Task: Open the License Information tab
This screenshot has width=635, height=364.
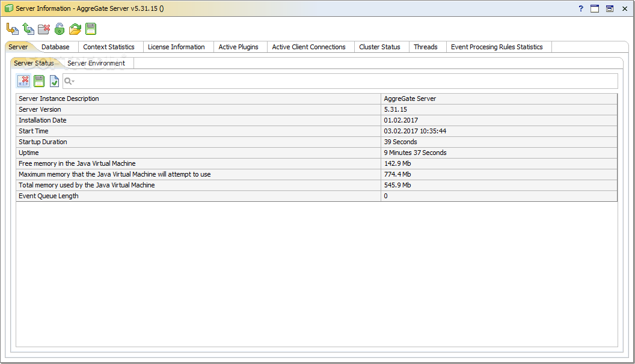Action: pyautogui.click(x=176, y=47)
